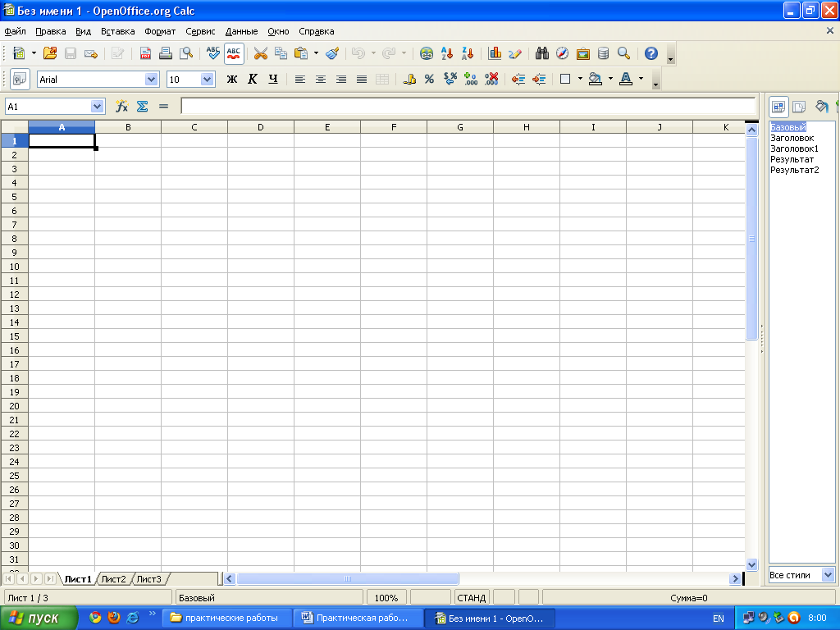Click the Export as PDF icon
Screen dimensions: 840x630
coord(145,53)
